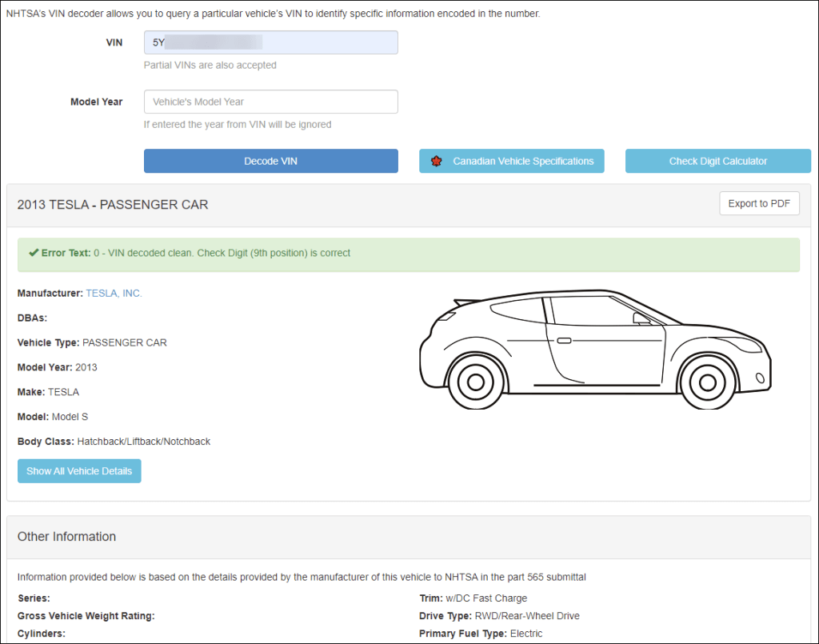
Task: Click the Model Year value 2013 in results
Action: pos(86,367)
